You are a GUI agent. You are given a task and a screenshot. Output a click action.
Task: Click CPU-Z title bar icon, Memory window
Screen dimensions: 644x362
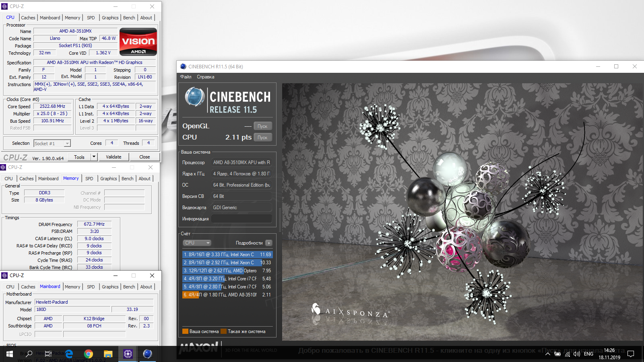(3, 167)
